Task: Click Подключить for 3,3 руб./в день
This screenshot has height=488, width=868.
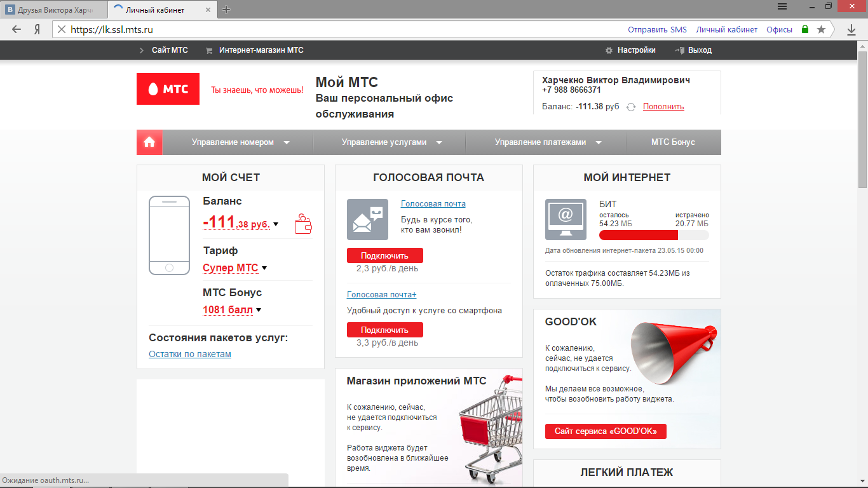Action: click(384, 330)
